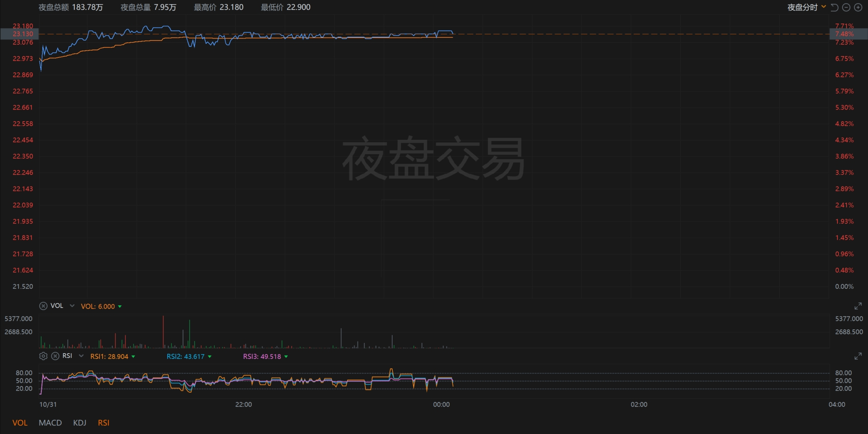Click the highlighted 7.48% percent label
Viewport: 868px width, 434px height.
point(848,34)
